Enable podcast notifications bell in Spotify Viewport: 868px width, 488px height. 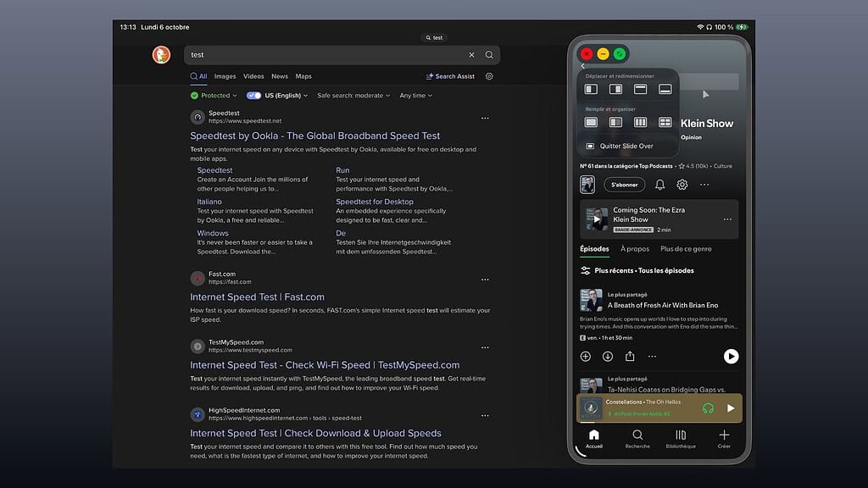[659, 185]
